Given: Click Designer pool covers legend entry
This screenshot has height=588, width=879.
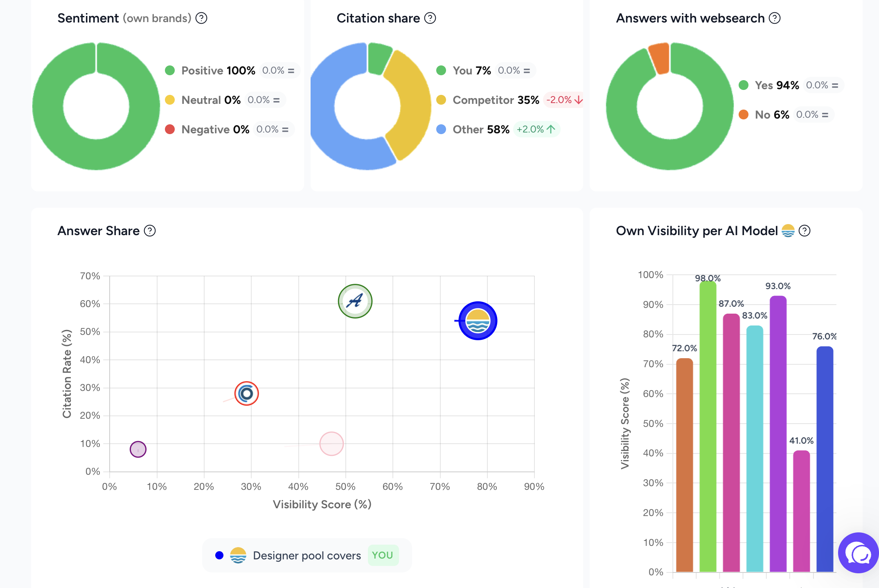Looking at the screenshot, I should tap(307, 555).
